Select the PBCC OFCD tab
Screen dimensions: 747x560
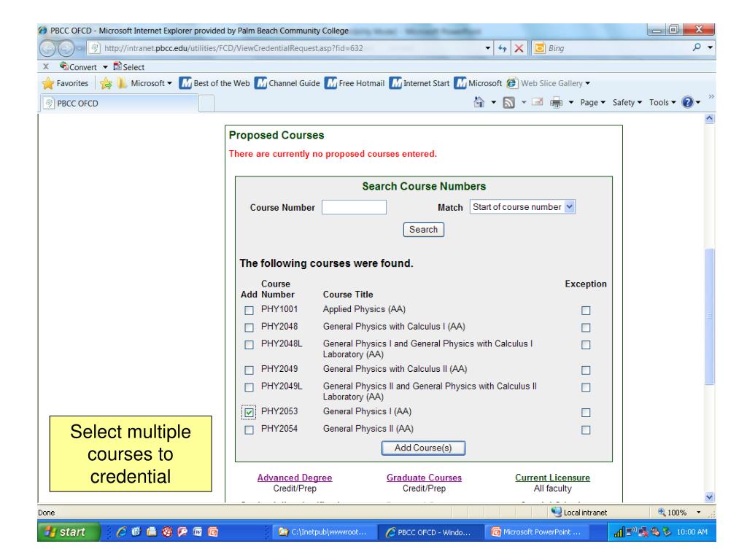(x=119, y=104)
